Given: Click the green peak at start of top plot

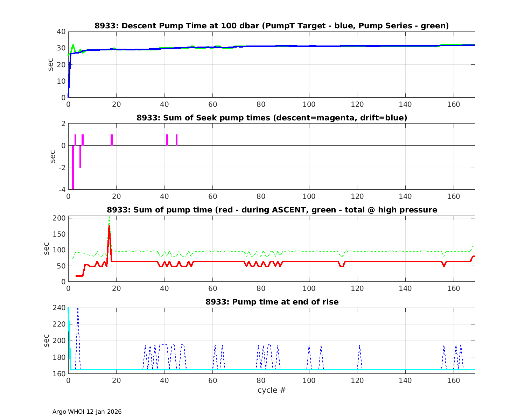Looking at the screenshot, I should (x=73, y=45).
